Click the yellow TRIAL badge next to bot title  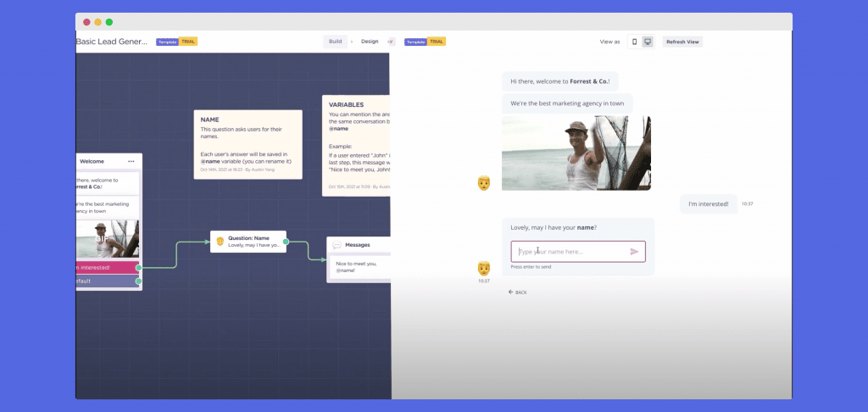pos(188,42)
